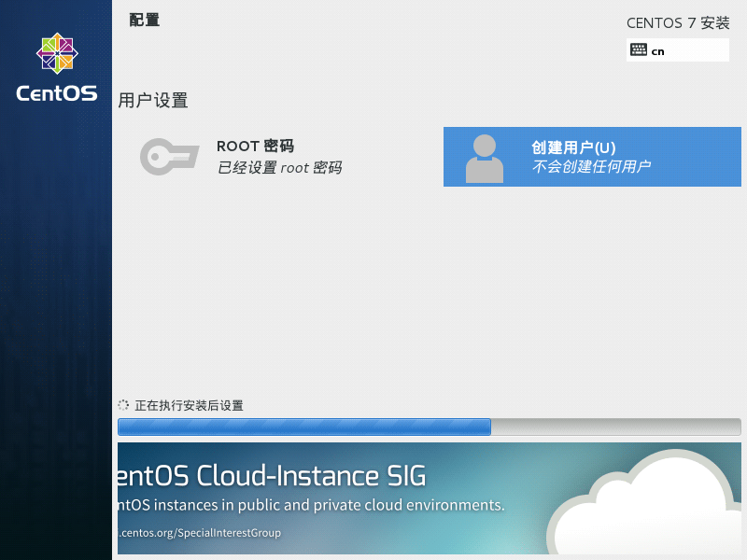Click the filled blue part of progress bar
This screenshot has height=560, width=747.
[x=303, y=427]
